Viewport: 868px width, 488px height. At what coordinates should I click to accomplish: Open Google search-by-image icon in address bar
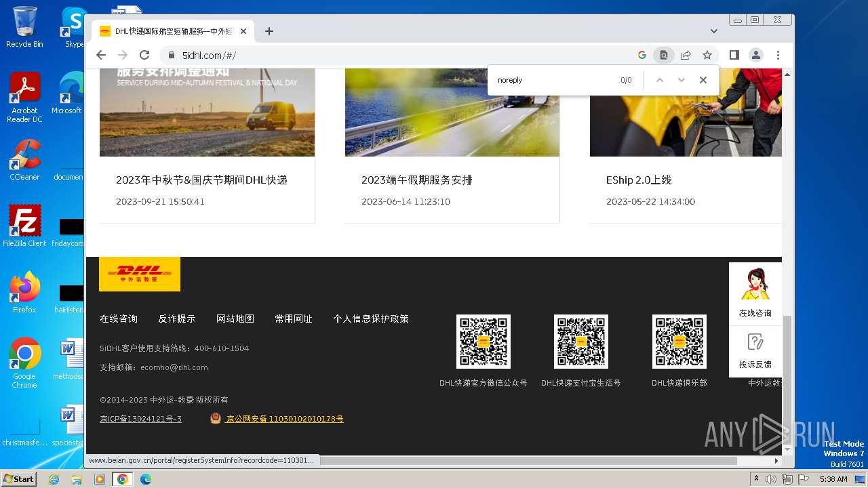(x=642, y=55)
